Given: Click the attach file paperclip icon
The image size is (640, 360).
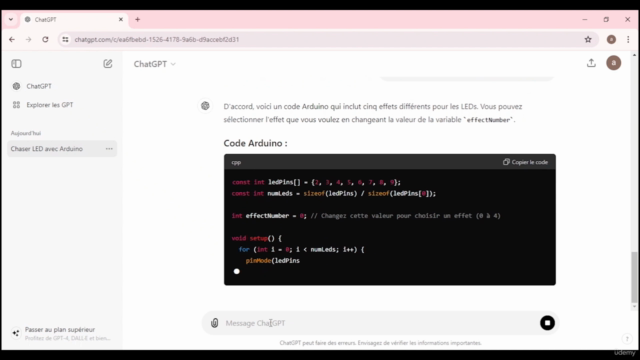Looking at the screenshot, I should (x=215, y=323).
